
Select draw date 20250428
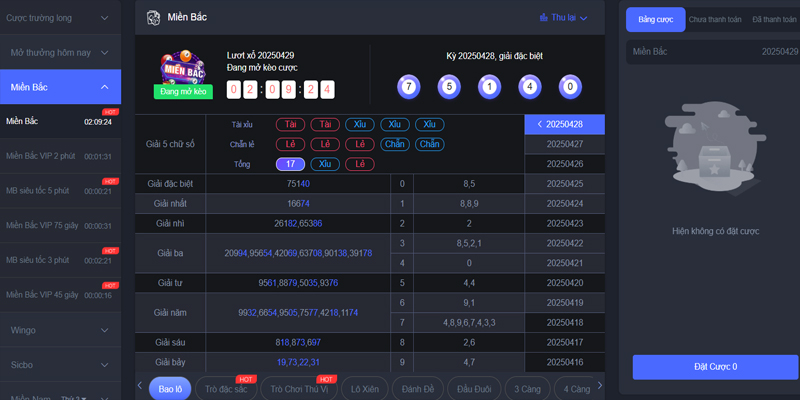[x=565, y=124]
